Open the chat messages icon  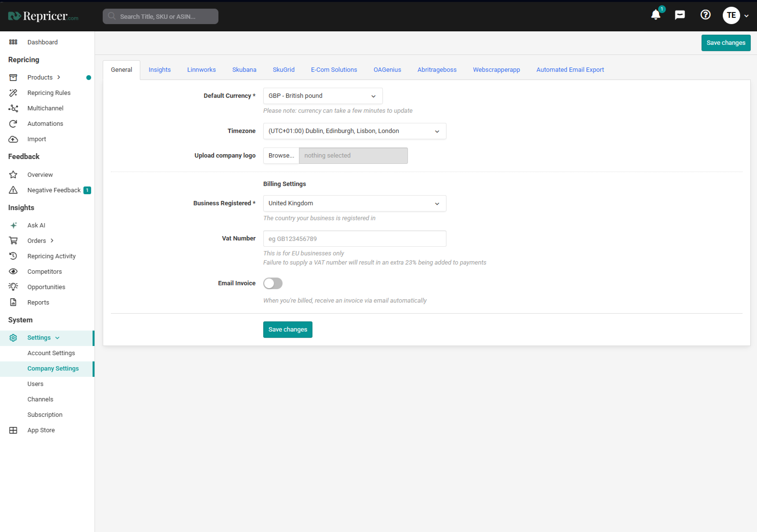click(x=680, y=15)
